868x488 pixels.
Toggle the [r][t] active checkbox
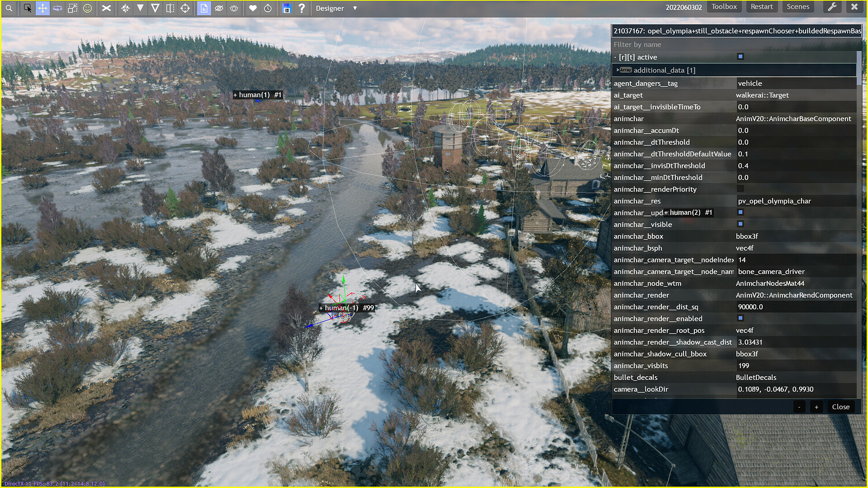pos(740,57)
